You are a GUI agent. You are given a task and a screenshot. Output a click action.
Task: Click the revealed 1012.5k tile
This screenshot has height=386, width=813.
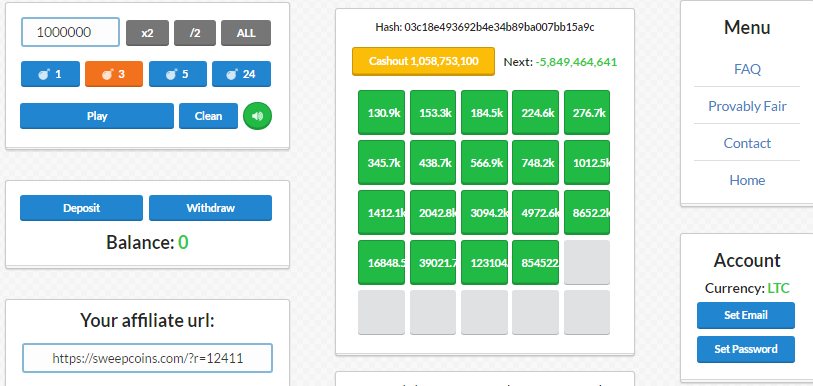click(x=587, y=162)
